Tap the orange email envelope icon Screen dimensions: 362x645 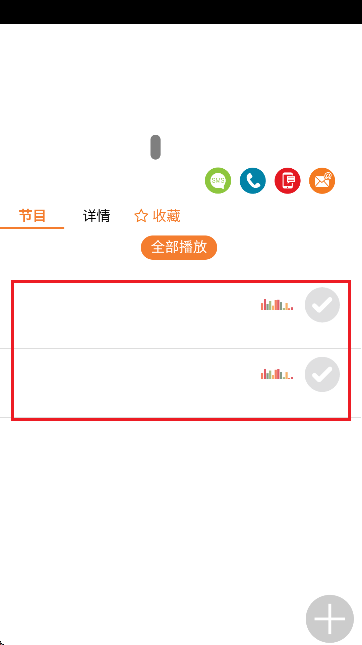click(322, 181)
